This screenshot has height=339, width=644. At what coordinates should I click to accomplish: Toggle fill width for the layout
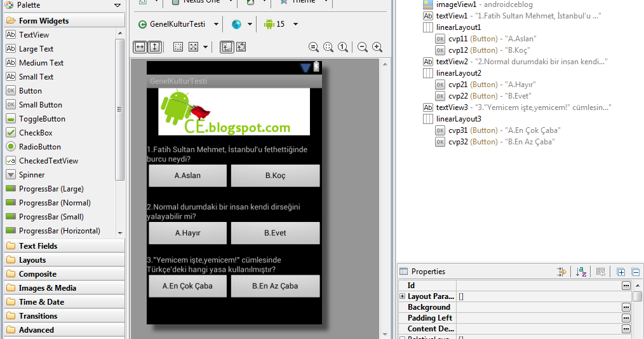click(x=140, y=47)
